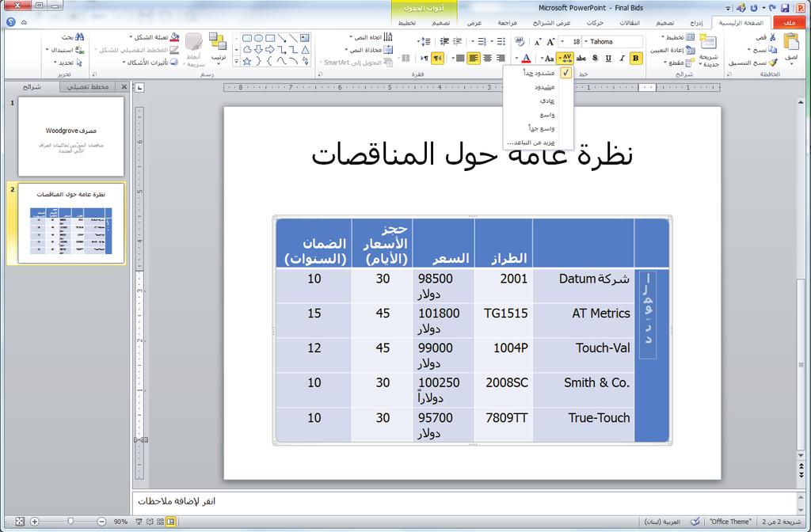Viewport: 811px width, 532px height.
Task: Choose 'واسع جداً' very loose spacing option
Action: (x=539, y=128)
